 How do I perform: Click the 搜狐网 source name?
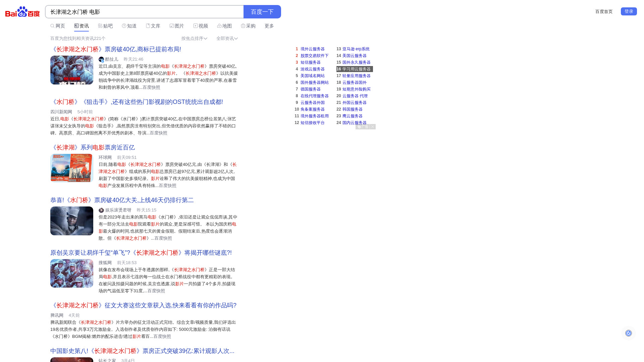(105, 263)
